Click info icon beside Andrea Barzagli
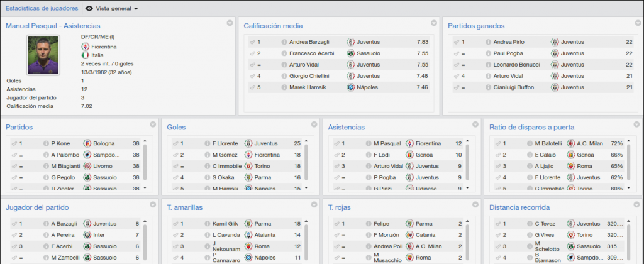The width and height of the screenshot is (644, 264). (284, 42)
